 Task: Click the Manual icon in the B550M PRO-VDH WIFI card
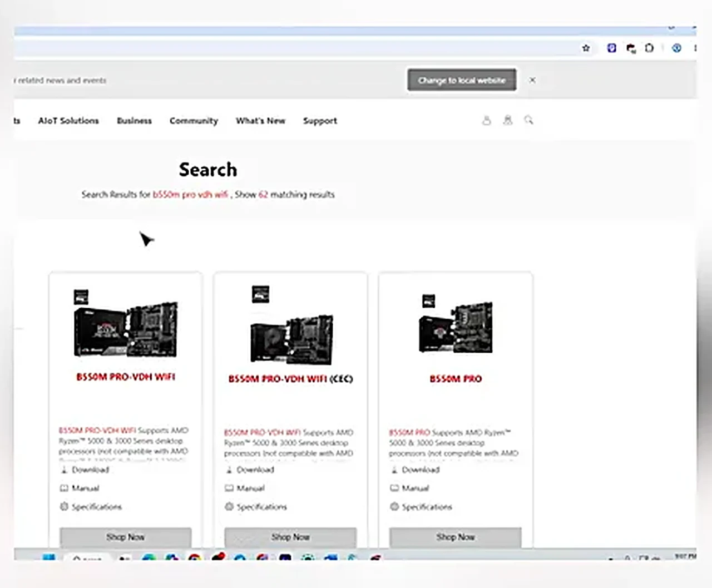pos(64,488)
